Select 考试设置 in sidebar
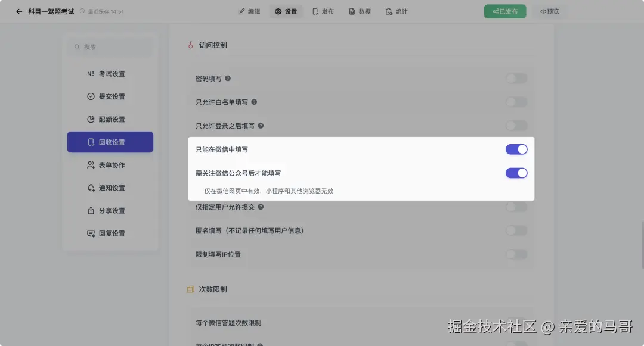This screenshot has width=644, height=346. [x=110, y=74]
